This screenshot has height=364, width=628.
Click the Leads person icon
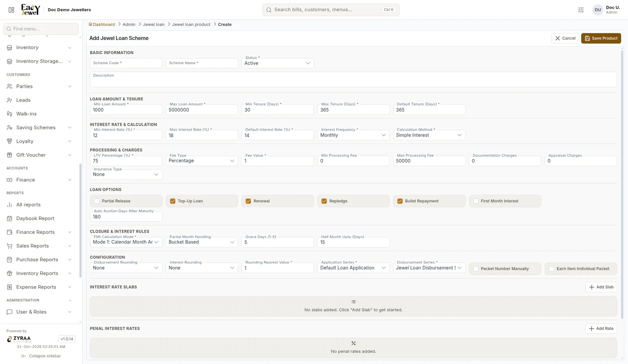9,100
